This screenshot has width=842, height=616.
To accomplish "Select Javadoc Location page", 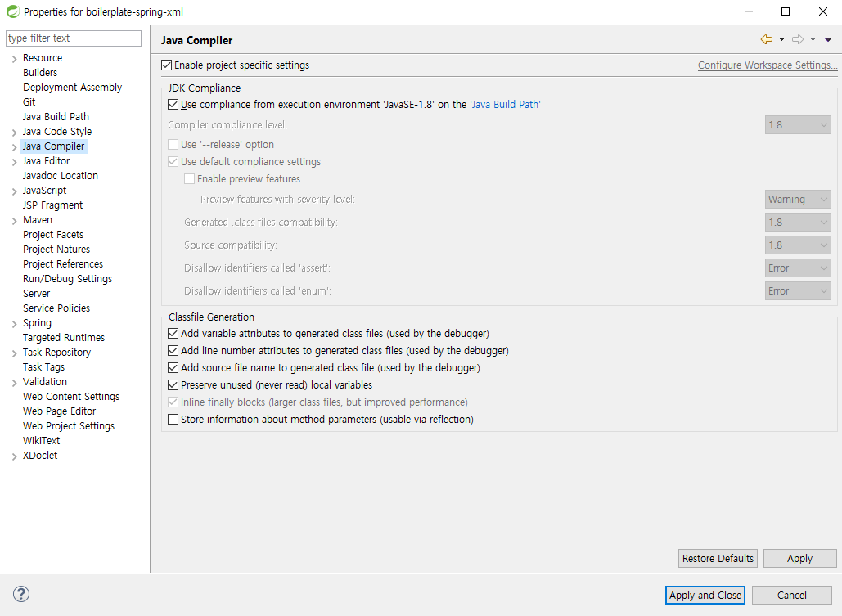I will (61, 176).
